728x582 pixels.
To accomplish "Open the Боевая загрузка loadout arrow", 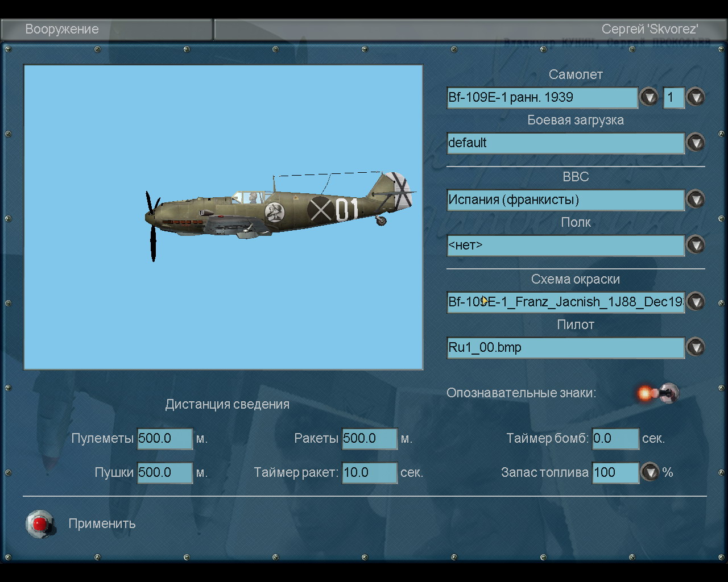I will coord(695,143).
